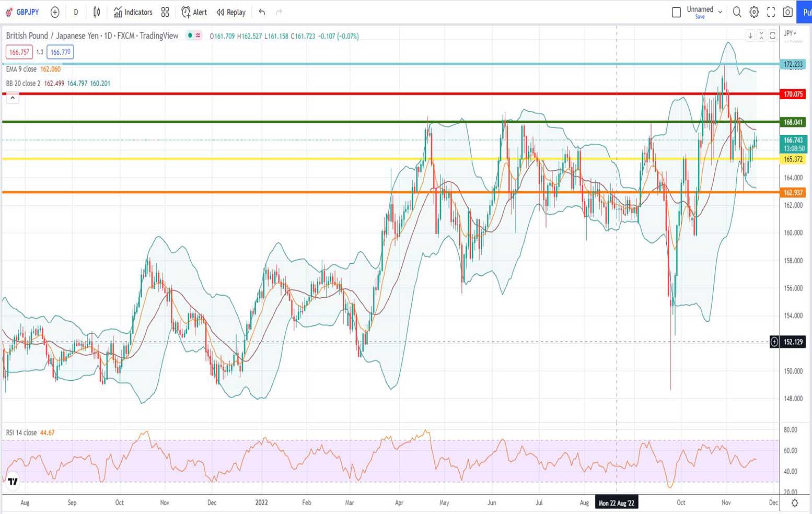
Task: Open the D timeframe interval menu
Action: pos(75,12)
